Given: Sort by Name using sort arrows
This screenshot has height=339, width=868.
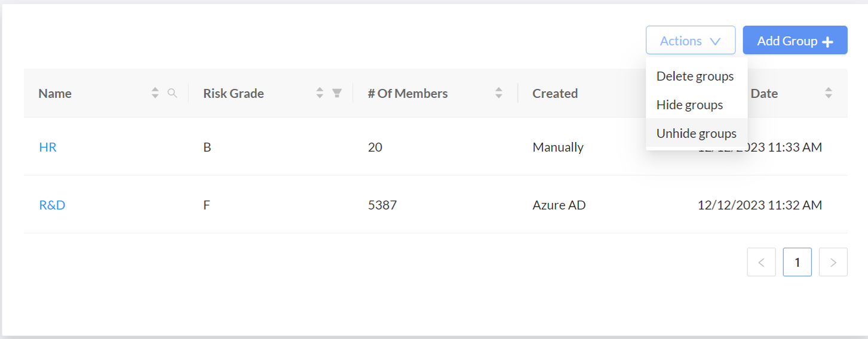Looking at the screenshot, I should coord(155,93).
